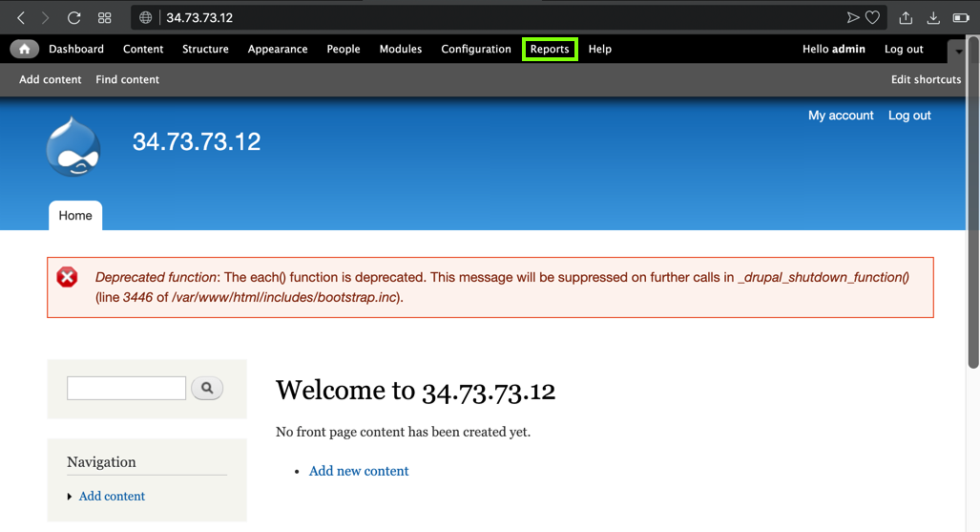Expand the Add content navigation arrow

(x=70, y=497)
